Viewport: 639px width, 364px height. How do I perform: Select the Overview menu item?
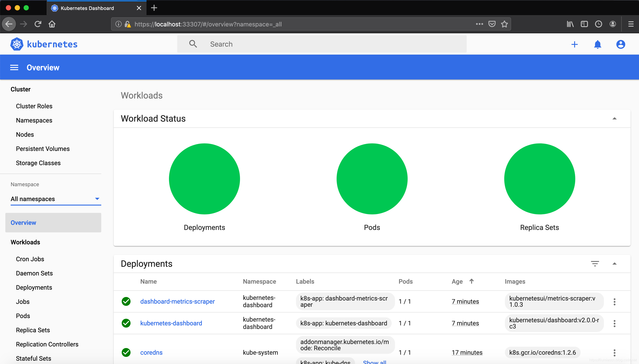click(53, 222)
